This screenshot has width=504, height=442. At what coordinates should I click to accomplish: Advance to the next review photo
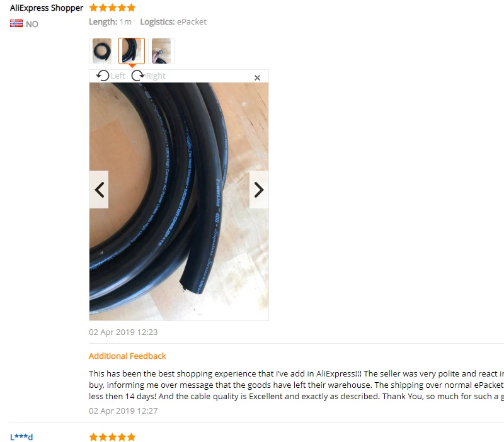pyautogui.click(x=259, y=190)
